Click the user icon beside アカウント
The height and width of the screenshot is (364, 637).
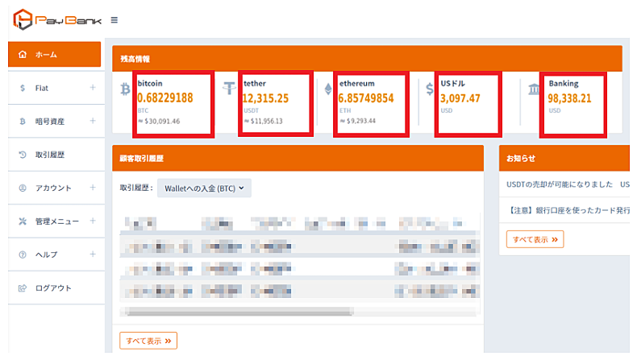(23, 188)
